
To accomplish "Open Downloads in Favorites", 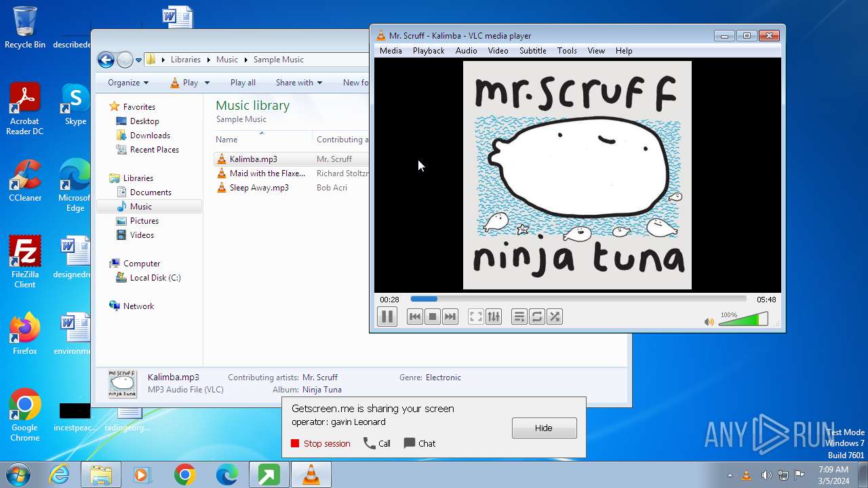I will [150, 136].
